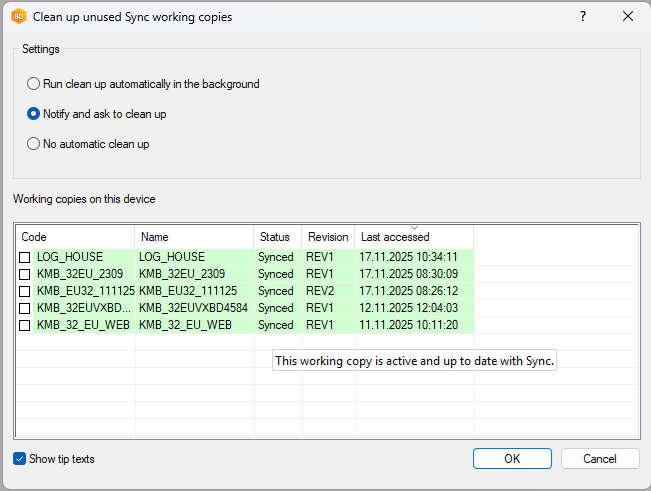Image resolution: width=651 pixels, height=491 pixels.
Task: Click the Last accessed sort arrow header
Action: pos(414,236)
